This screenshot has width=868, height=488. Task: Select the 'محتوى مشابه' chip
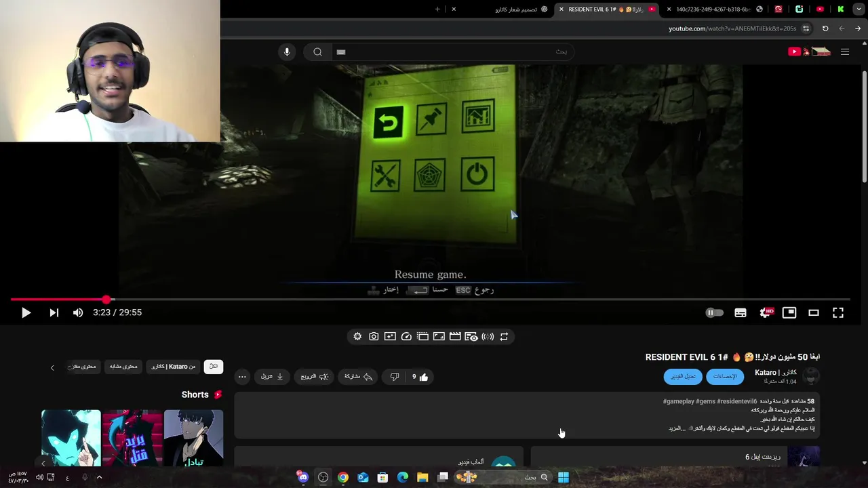pos(123,367)
